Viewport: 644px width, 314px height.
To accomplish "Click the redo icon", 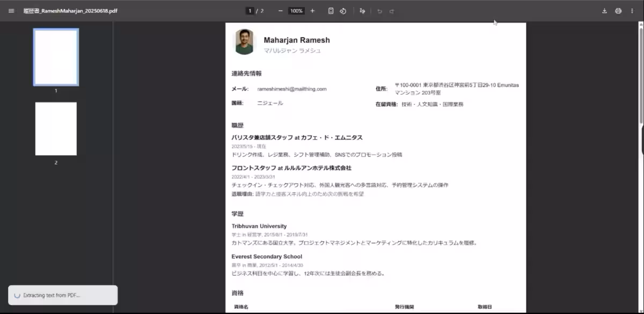I will click(391, 10).
